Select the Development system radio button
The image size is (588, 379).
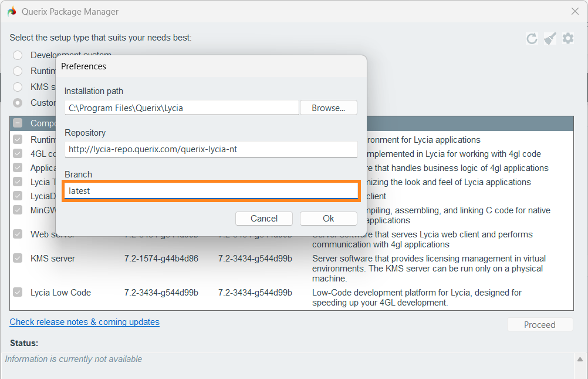coord(18,55)
